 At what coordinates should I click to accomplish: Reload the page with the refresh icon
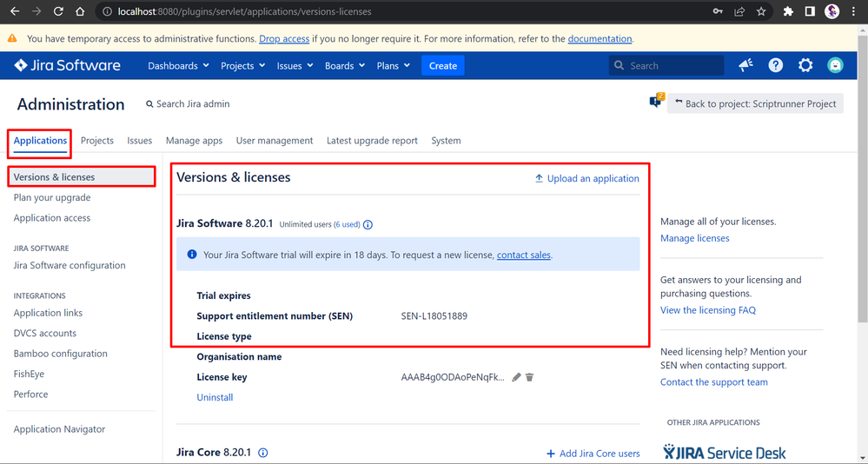click(58, 11)
